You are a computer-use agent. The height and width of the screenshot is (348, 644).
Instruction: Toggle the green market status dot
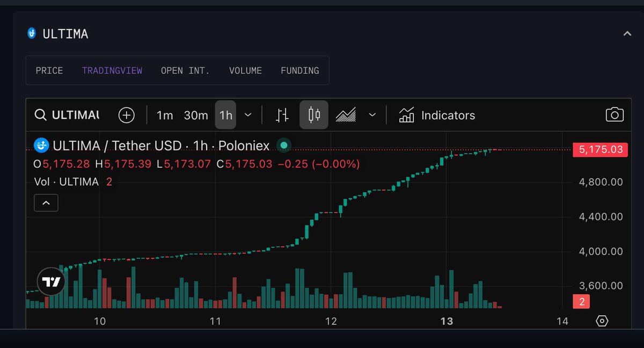tap(283, 145)
